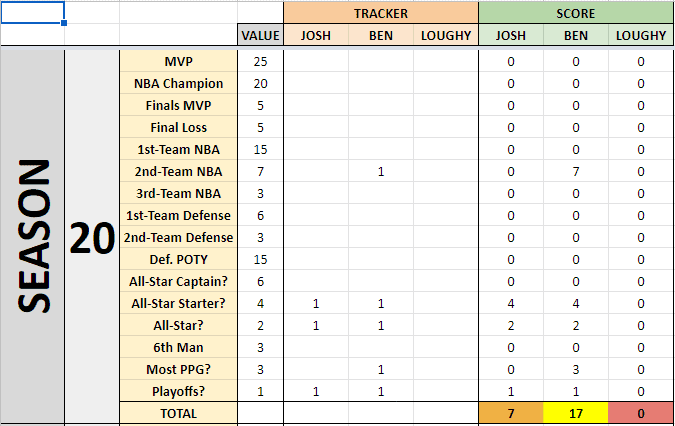
Task: Select the VALUE column header cell
Action: click(260, 35)
